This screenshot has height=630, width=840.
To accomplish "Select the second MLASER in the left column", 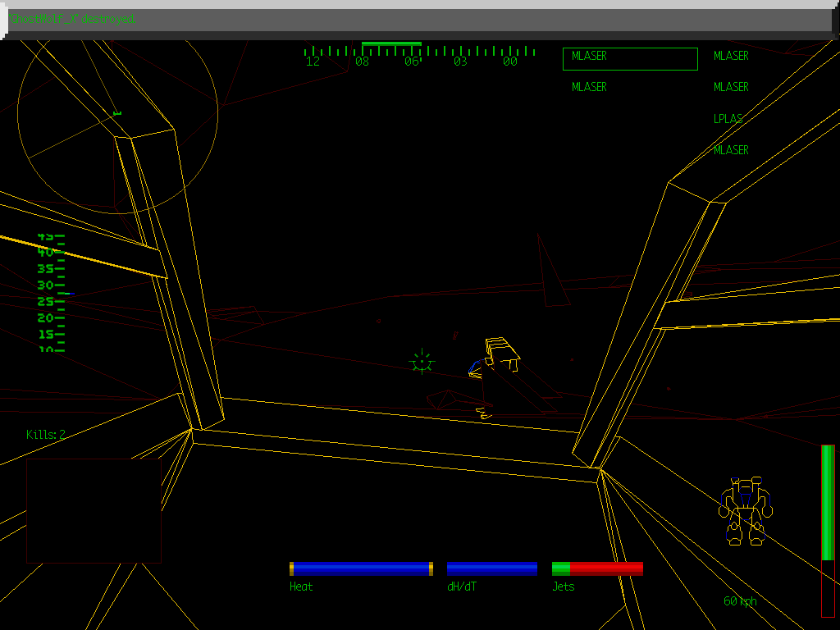I will click(x=588, y=86).
